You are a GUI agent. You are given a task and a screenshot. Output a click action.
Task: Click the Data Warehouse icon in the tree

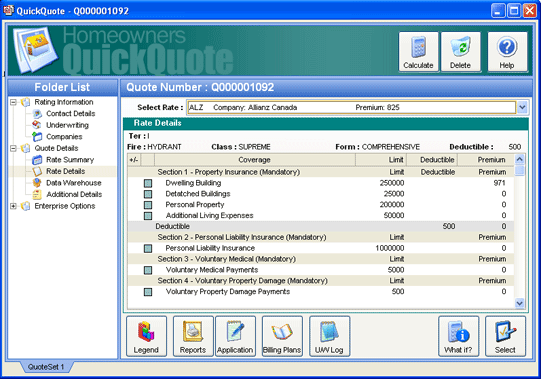tap(37, 183)
